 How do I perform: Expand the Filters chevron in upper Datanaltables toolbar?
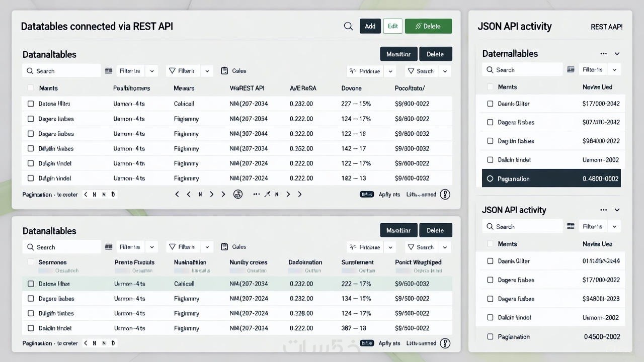coord(152,71)
